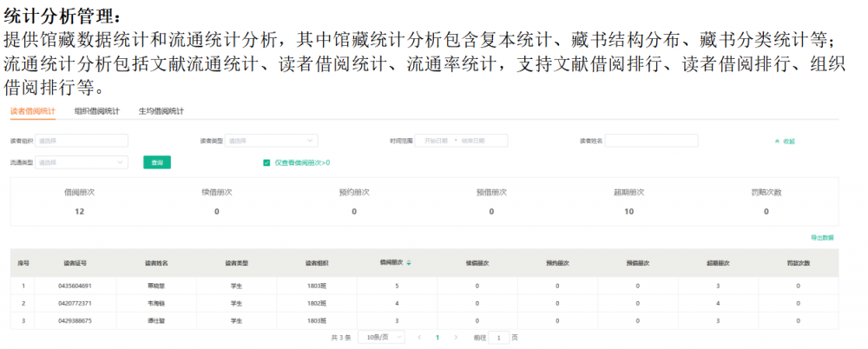The width and height of the screenshot is (868, 349).
Task: Click the 导出数据 link
Action: coord(821,237)
